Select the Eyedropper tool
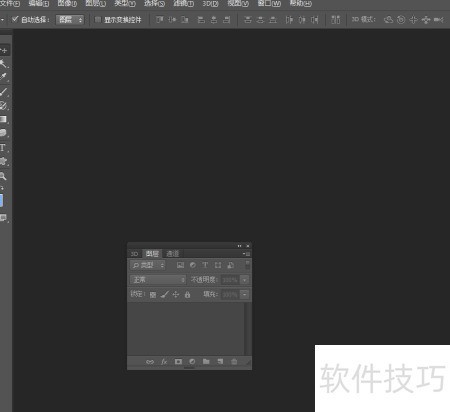This screenshot has width=450, height=412. (x=3, y=77)
